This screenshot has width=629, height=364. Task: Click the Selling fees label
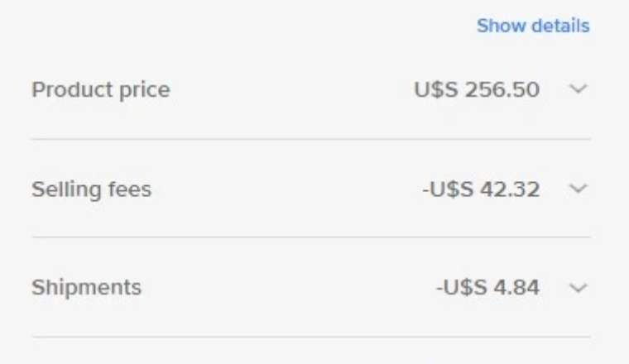[92, 189]
